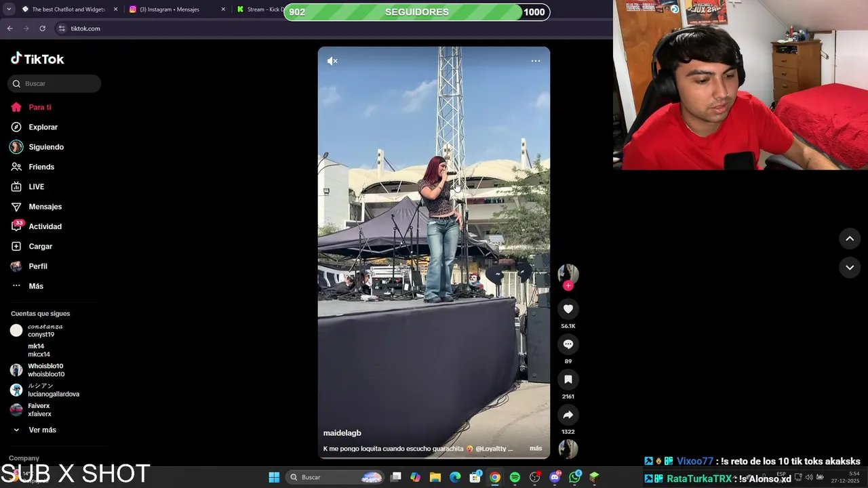Save the video with the bookmark icon
This screenshot has width=868, height=488.
click(x=568, y=380)
